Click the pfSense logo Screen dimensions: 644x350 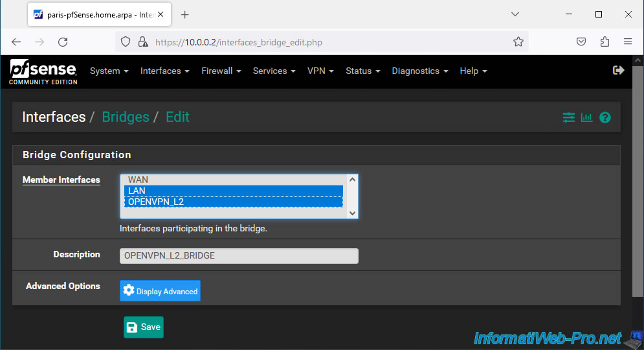(43, 72)
